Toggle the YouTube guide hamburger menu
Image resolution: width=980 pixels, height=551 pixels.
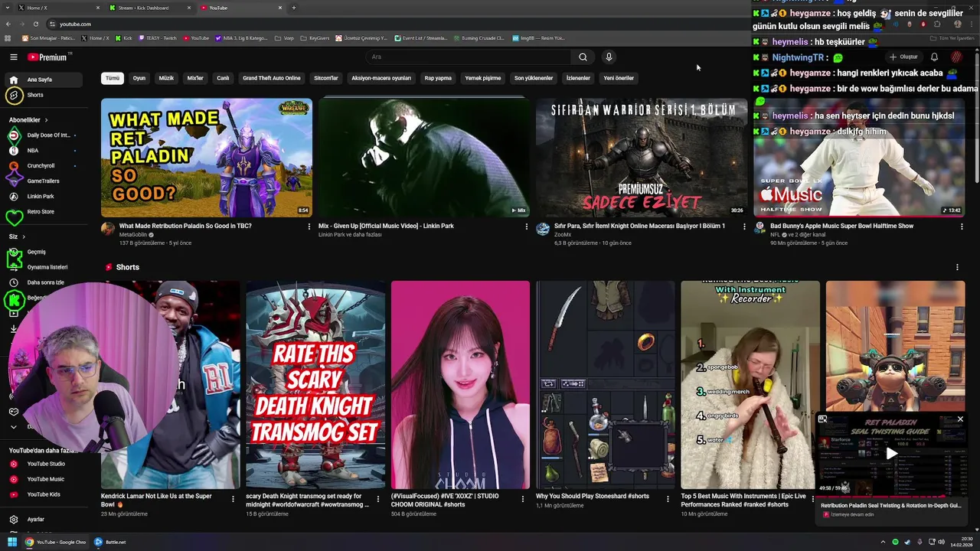click(13, 57)
